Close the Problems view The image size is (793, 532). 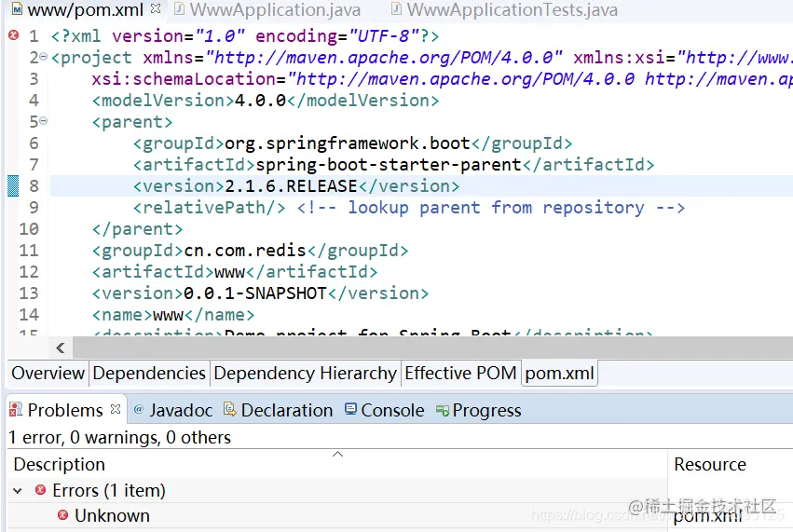[x=116, y=409]
